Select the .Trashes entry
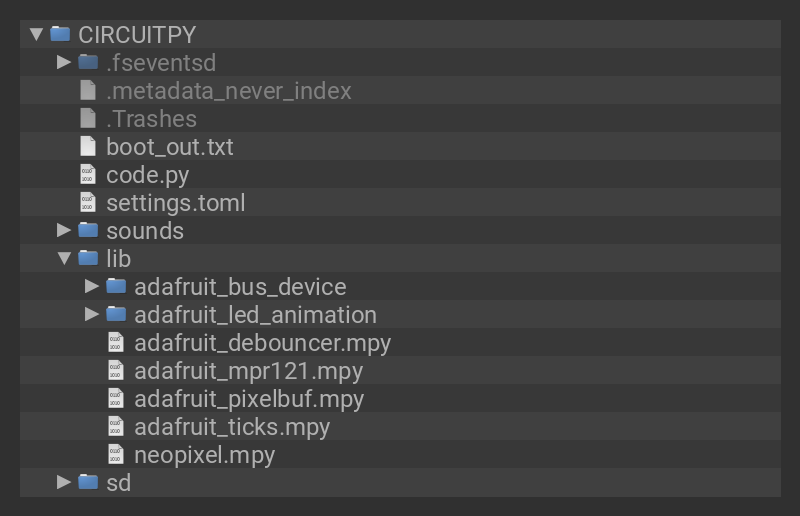 [151, 119]
